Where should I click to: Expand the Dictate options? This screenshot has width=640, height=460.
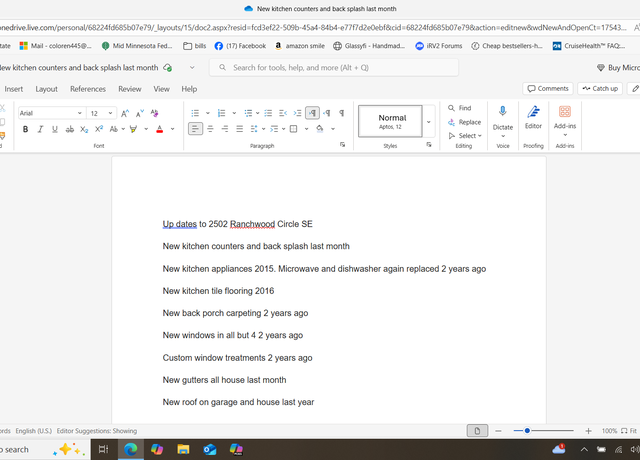click(503, 136)
